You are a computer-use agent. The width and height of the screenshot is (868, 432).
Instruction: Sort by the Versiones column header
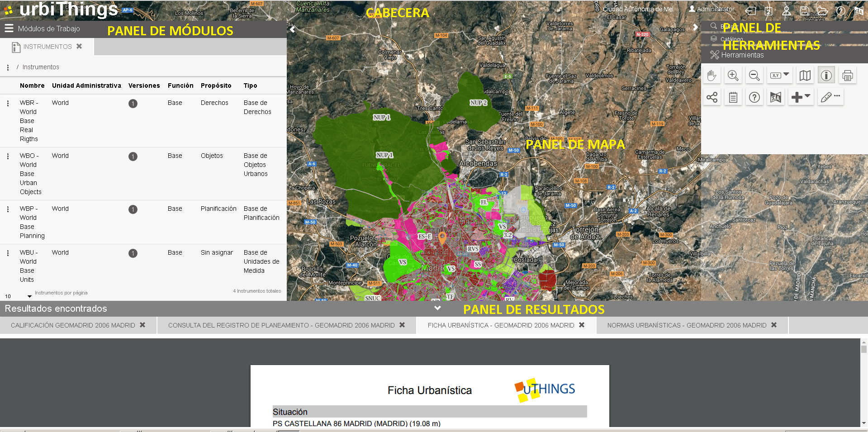click(x=144, y=85)
